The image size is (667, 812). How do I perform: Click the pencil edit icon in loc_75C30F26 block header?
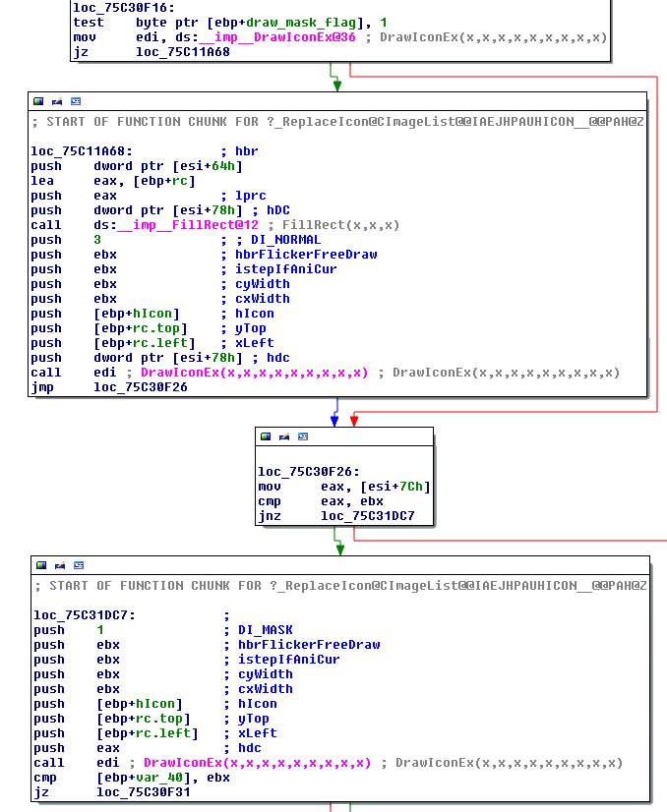coord(284,436)
